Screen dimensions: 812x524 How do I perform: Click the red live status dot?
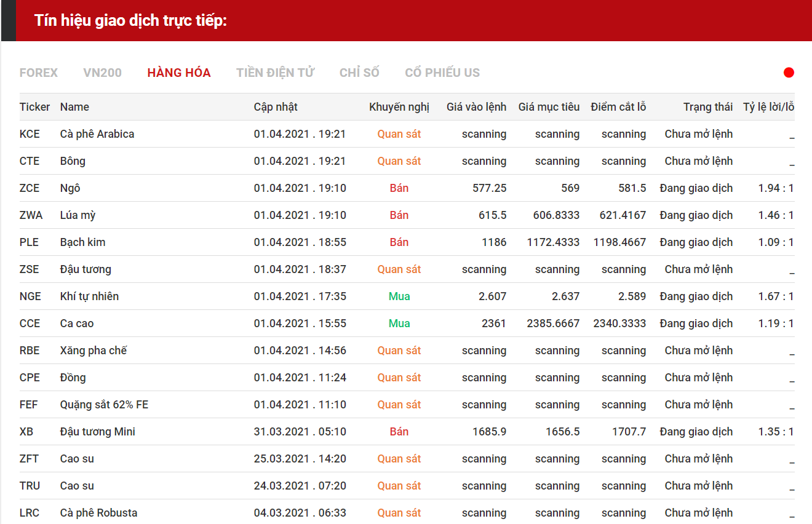pyautogui.click(x=789, y=73)
